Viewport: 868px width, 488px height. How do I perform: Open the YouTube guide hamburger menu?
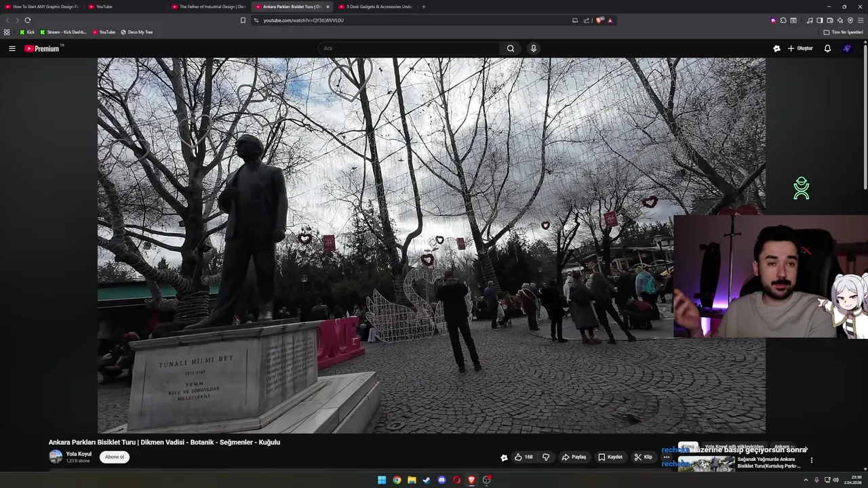click(x=12, y=48)
